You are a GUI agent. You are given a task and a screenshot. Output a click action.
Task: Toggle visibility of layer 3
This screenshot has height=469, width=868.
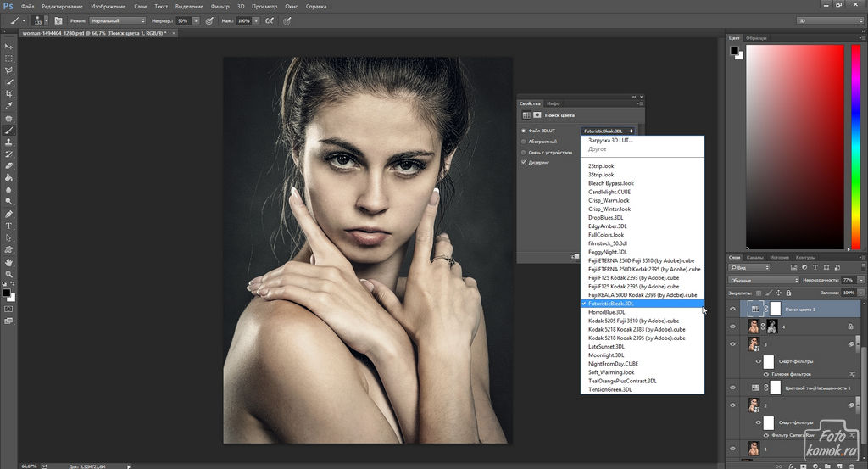tap(733, 343)
